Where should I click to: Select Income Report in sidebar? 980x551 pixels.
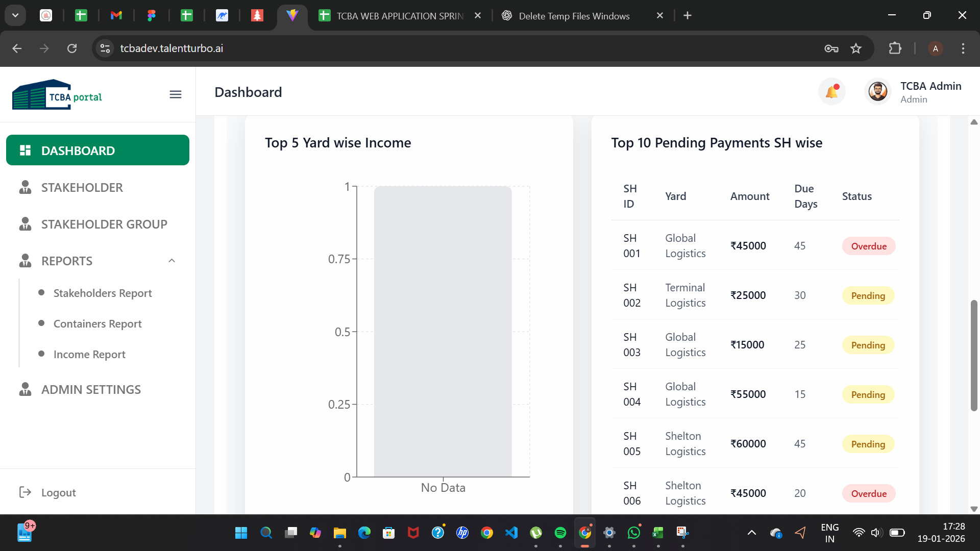(89, 354)
